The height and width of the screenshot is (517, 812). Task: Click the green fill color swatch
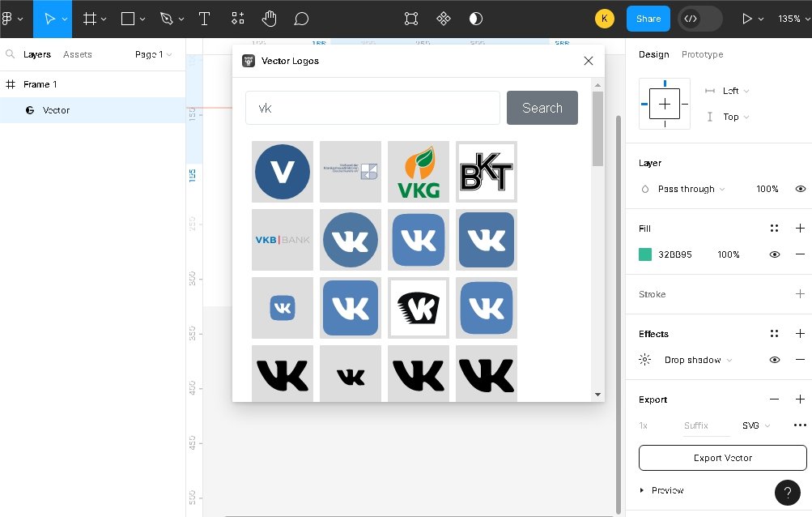(x=645, y=254)
